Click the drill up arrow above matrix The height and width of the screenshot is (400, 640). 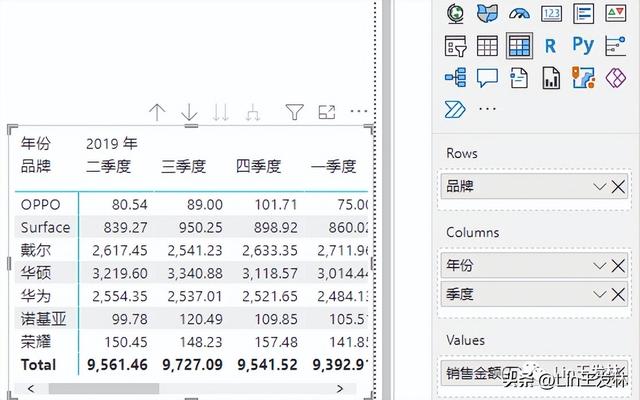157,112
